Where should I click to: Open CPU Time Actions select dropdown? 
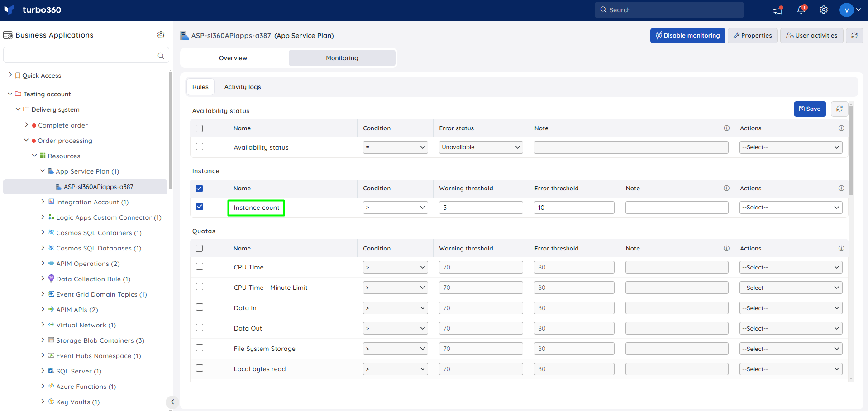[791, 268]
